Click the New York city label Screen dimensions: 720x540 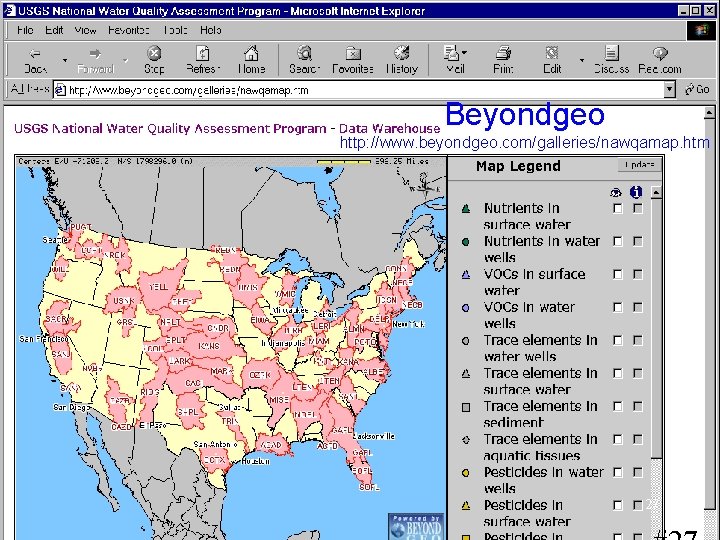[x=409, y=324]
